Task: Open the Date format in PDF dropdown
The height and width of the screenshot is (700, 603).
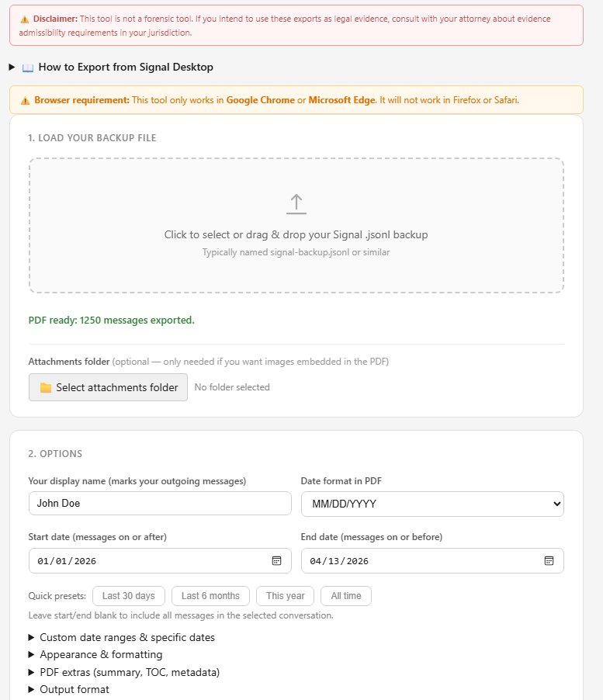Action: click(432, 504)
